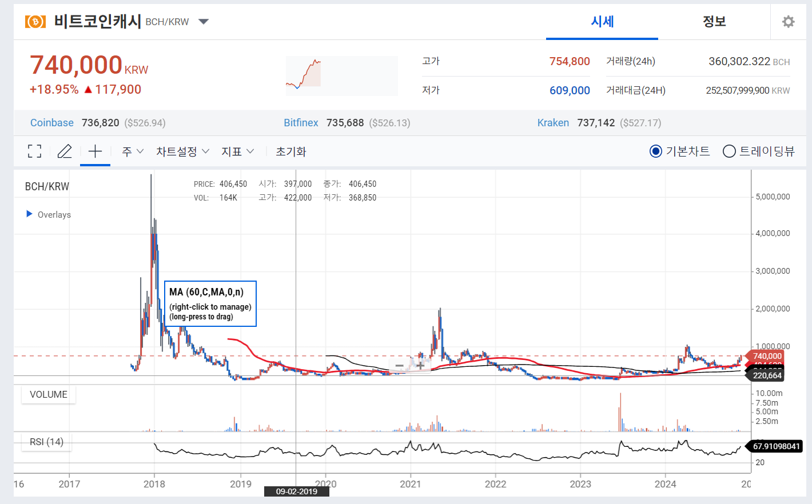Open the BCH/KRW market selector dropdown

[x=204, y=22]
